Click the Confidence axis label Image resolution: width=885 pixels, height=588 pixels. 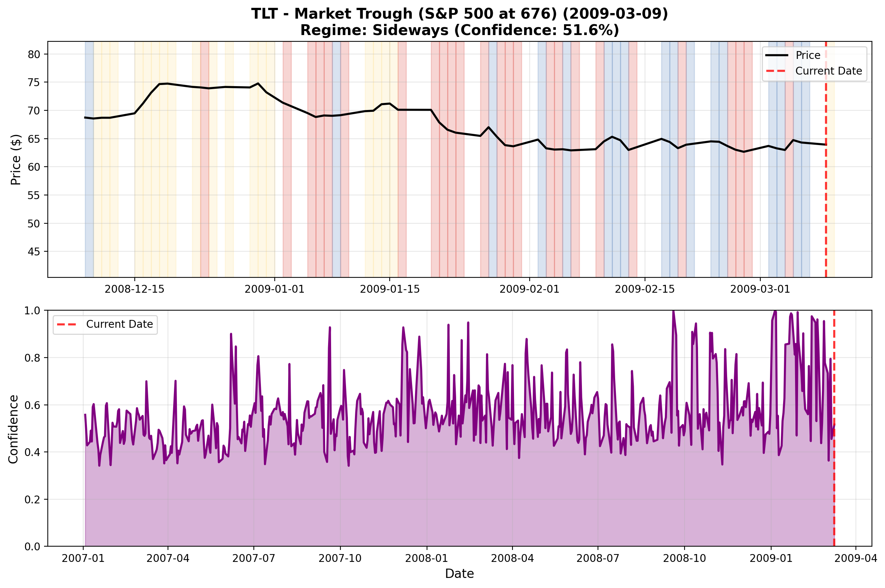click(x=14, y=428)
